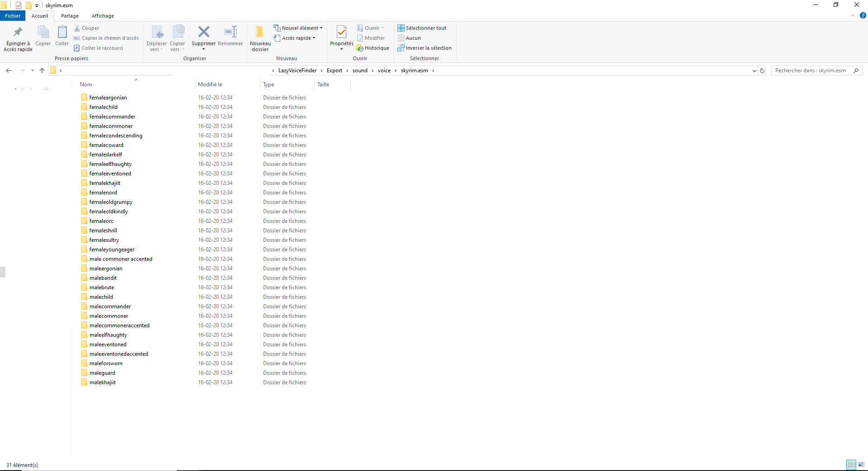Open the Accès rapide dropdown
Image resolution: width=868 pixels, height=471 pixels.
(x=295, y=38)
